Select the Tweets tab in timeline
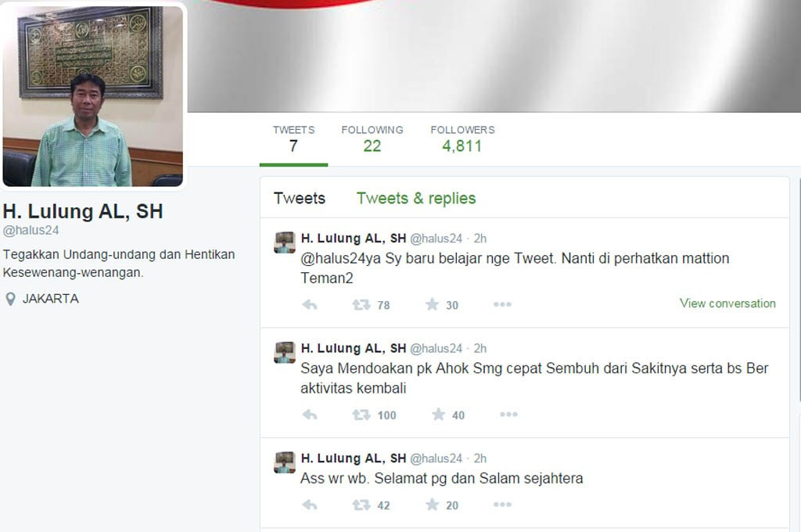The image size is (801, 532). [x=300, y=198]
